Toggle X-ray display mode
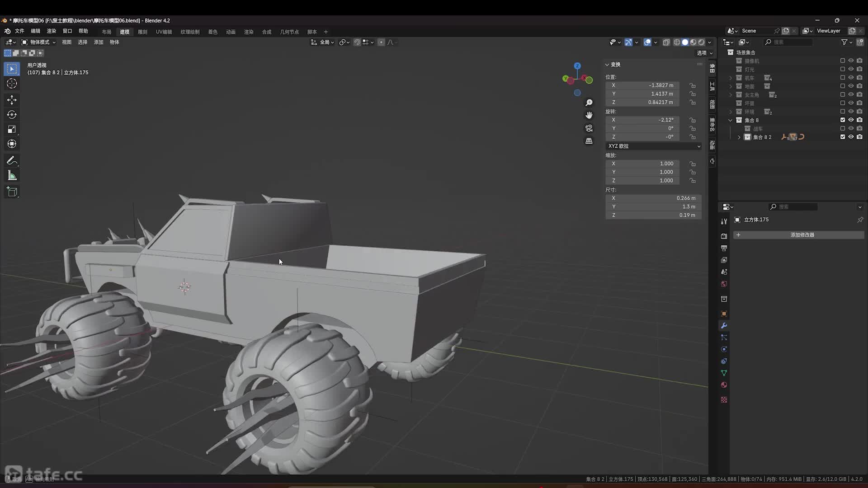The height and width of the screenshot is (488, 868). click(x=666, y=42)
